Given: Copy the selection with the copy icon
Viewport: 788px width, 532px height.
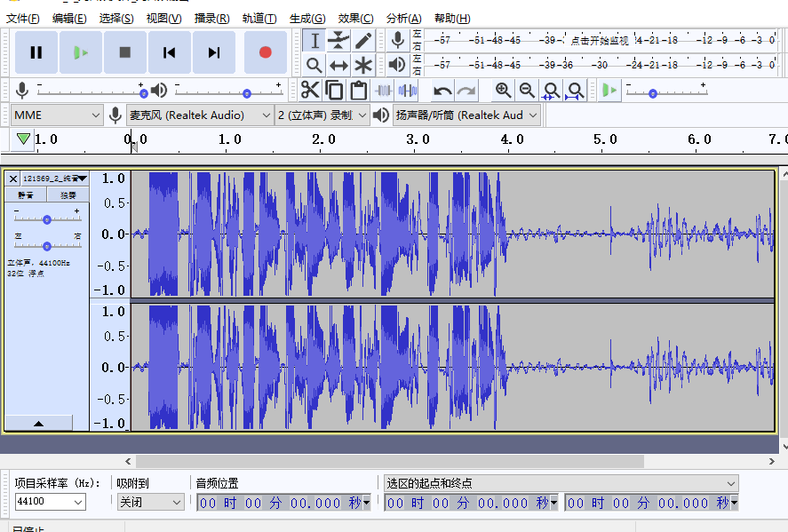Looking at the screenshot, I should (334, 91).
